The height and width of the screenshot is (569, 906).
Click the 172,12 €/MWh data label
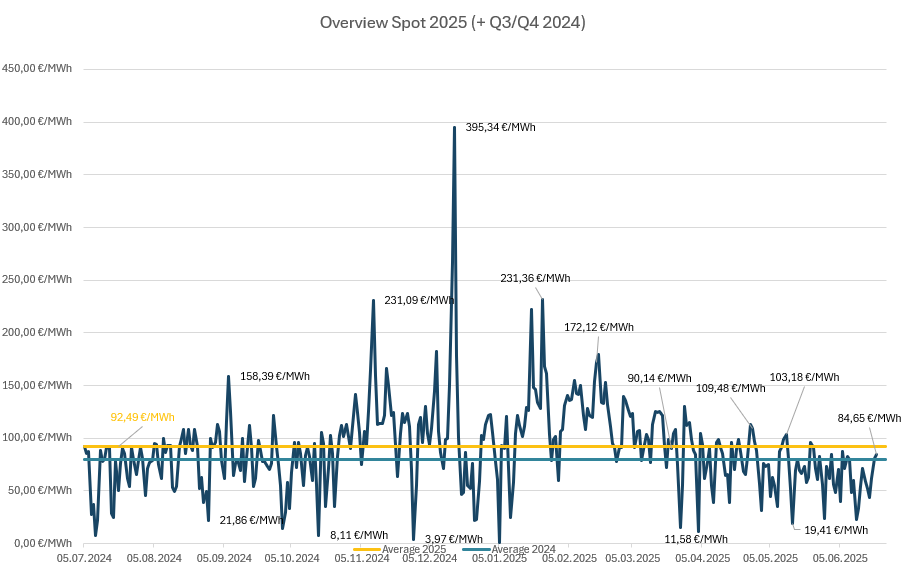tap(599, 327)
